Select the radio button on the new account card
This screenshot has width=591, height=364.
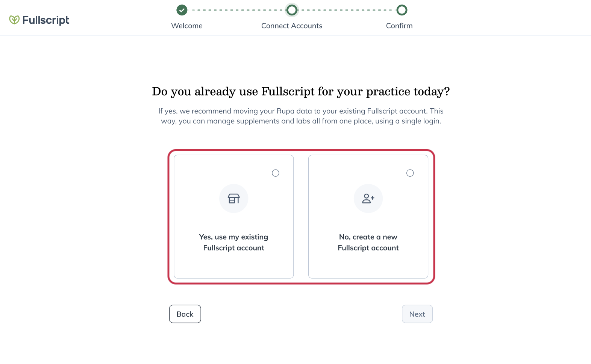[410, 173]
